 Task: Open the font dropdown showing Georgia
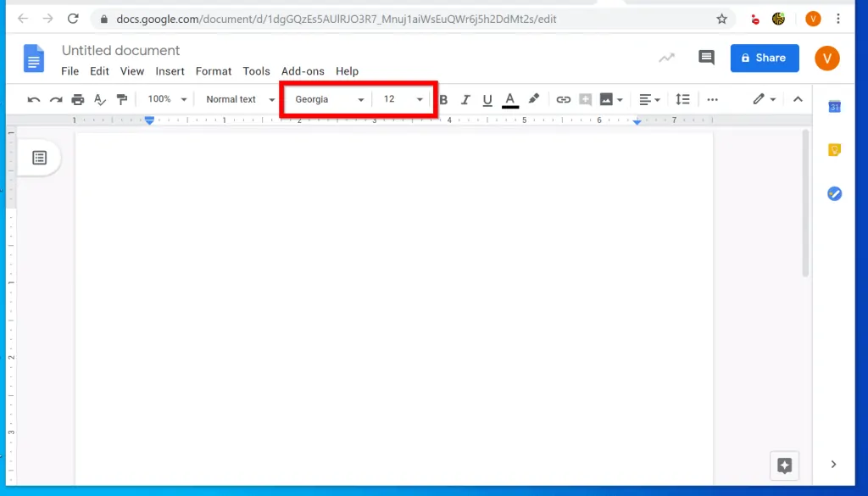(x=326, y=99)
